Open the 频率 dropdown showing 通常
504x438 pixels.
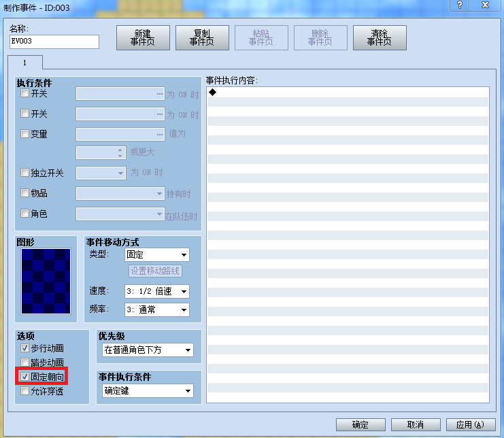point(157,309)
